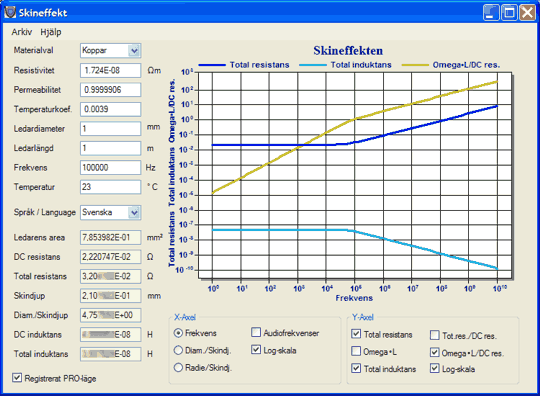Viewport: 540px width, 396px height.
Task: Close the Skineffekt window
Action: click(x=527, y=13)
